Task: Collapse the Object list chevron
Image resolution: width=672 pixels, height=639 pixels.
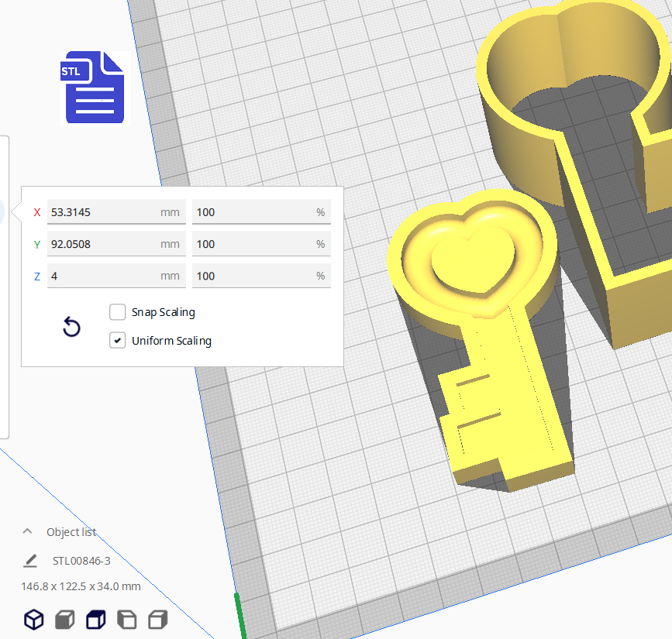Action: (28, 532)
